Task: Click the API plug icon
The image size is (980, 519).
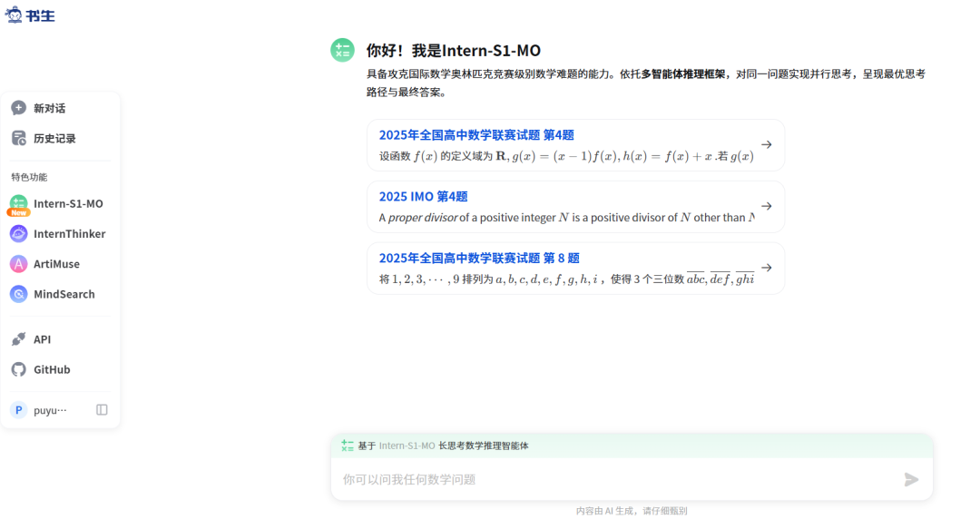Action: click(19, 339)
